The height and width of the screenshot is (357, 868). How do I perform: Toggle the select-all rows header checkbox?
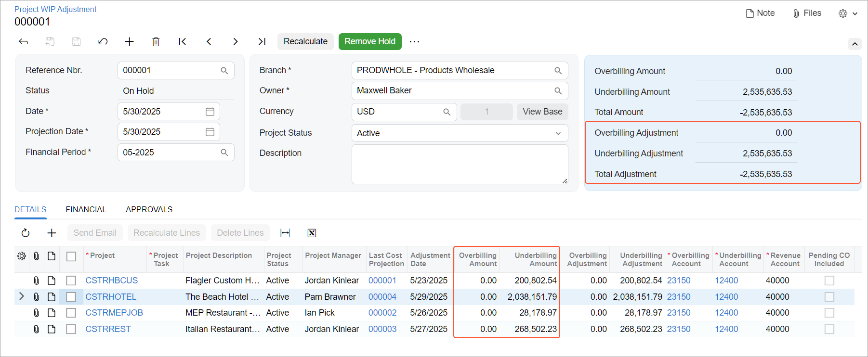pos(71,256)
